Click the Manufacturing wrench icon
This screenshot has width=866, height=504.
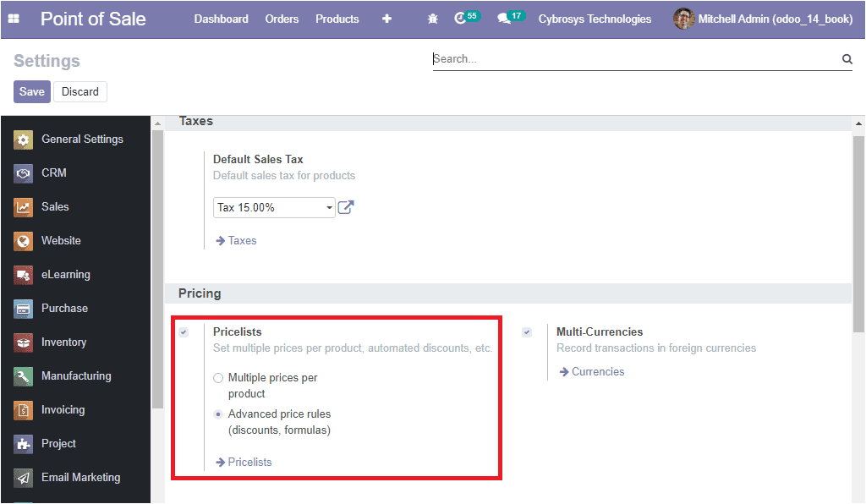[x=23, y=376]
